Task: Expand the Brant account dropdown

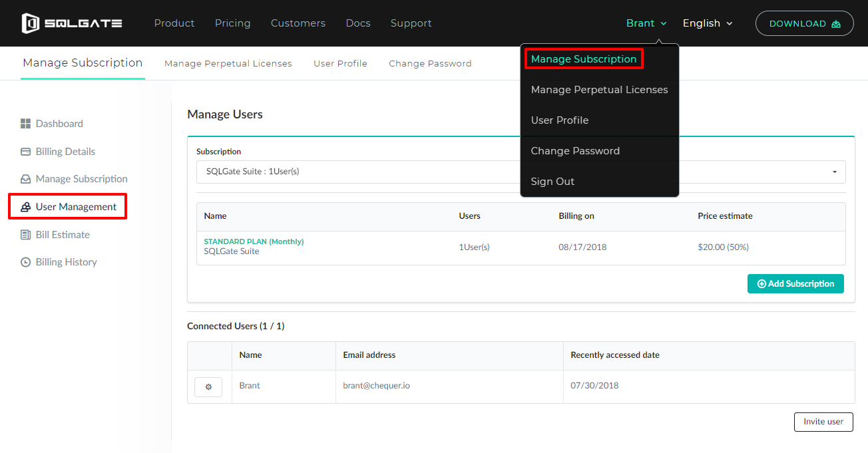Action: (x=646, y=23)
